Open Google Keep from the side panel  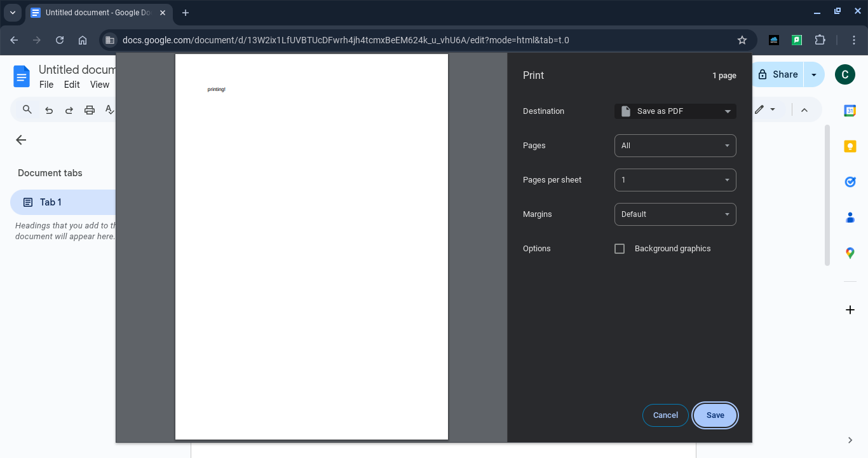pos(850,146)
